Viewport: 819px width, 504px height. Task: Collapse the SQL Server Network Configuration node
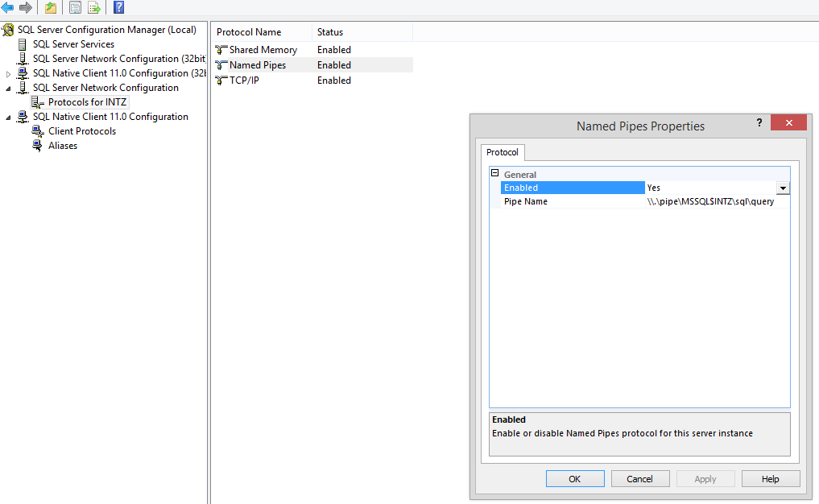click(x=8, y=89)
